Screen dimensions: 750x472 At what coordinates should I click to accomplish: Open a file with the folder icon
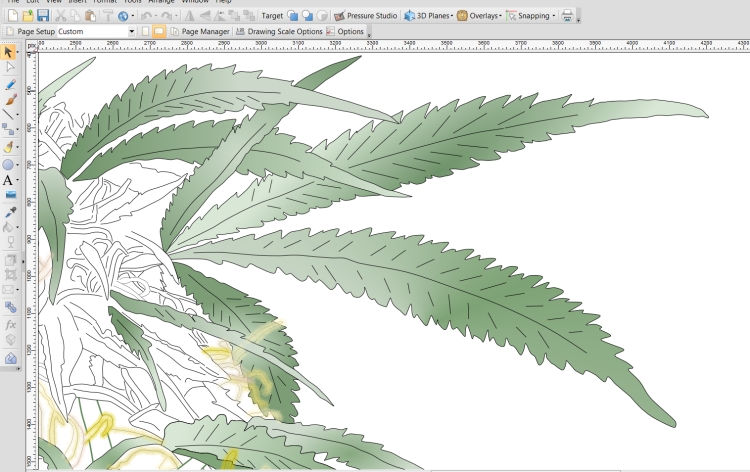tap(28, 16)
